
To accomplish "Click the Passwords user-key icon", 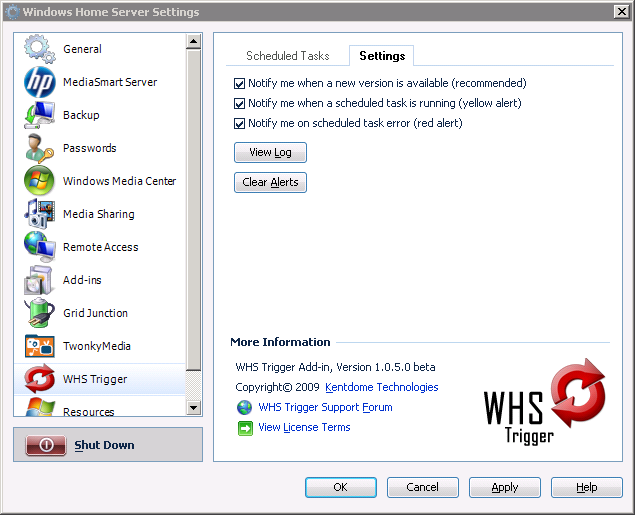I will coord(39,148).
